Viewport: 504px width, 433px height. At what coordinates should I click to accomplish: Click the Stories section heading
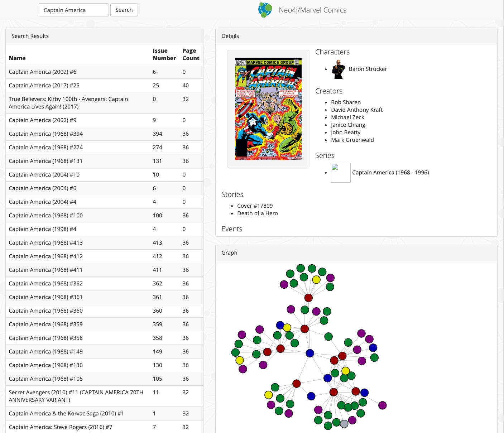click(x=232, y=194)
